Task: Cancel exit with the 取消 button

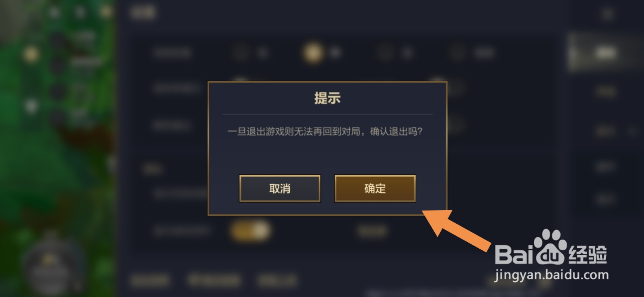Action: (280, 188)
